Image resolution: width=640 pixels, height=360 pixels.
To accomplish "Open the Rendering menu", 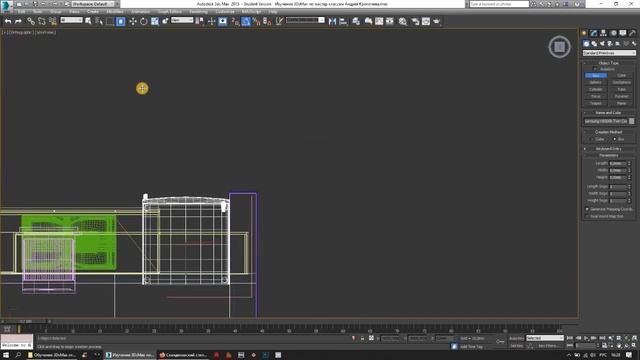I will (198, 12).
